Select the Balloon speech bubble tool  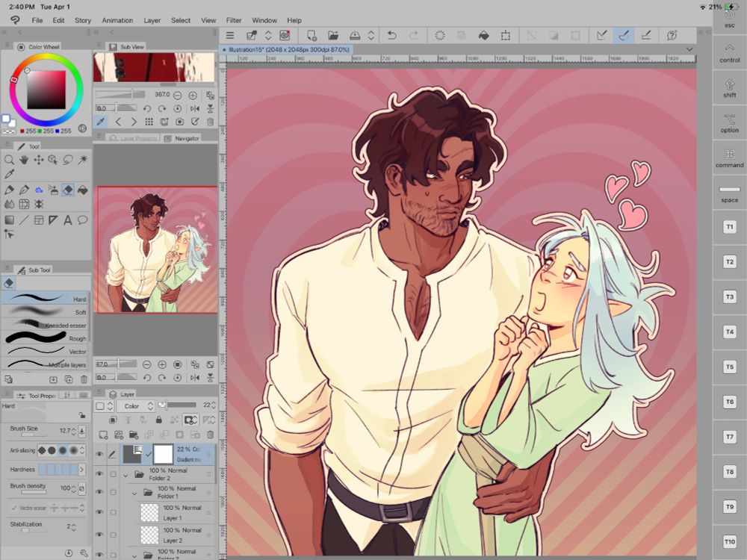(83, 220)
